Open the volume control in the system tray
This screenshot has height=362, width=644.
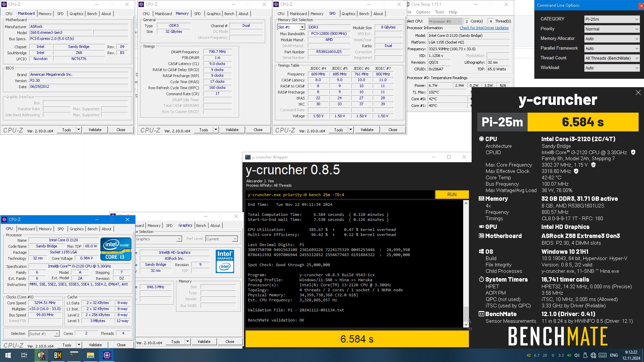577,355
